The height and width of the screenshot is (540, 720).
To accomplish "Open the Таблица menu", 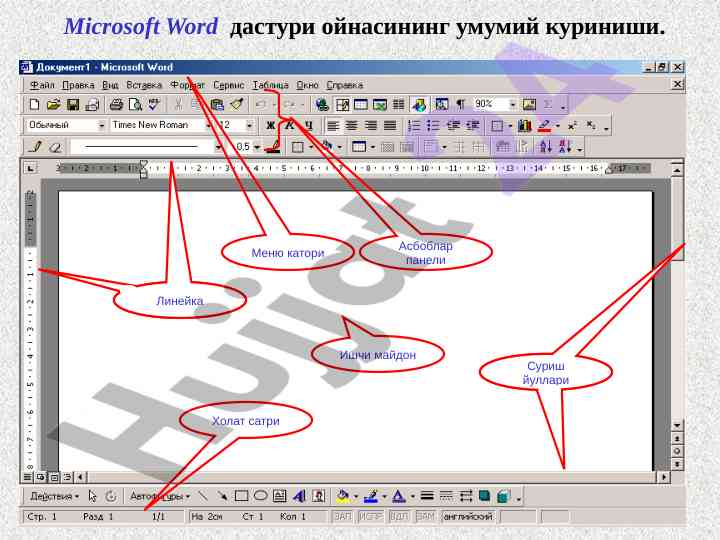I will click(x=270, y=85).
